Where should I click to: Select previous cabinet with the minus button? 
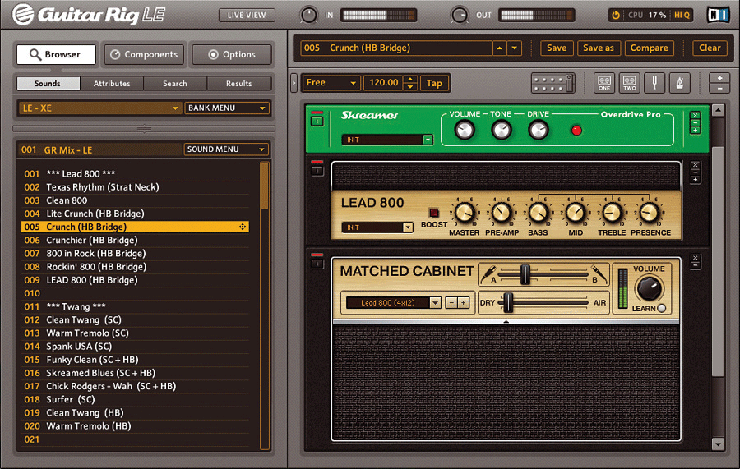pos(452,302)
